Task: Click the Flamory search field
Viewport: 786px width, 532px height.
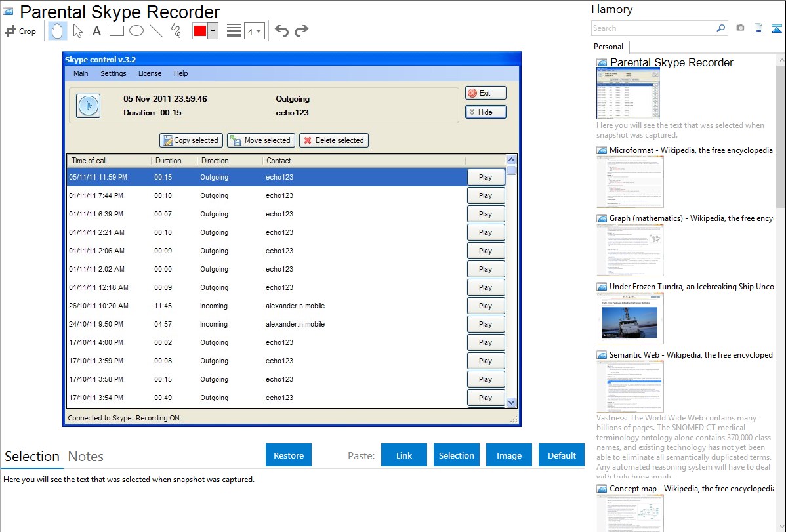Action: pyautogui.click(x=653, y=28)
